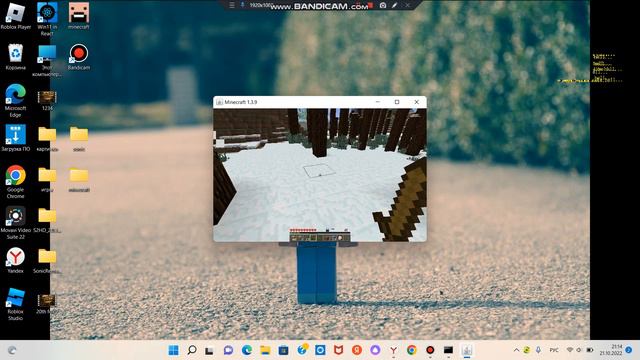Activate the Bandicam pencil drawing tool
The image size is (640, 360).
click(x=395, y=5)
